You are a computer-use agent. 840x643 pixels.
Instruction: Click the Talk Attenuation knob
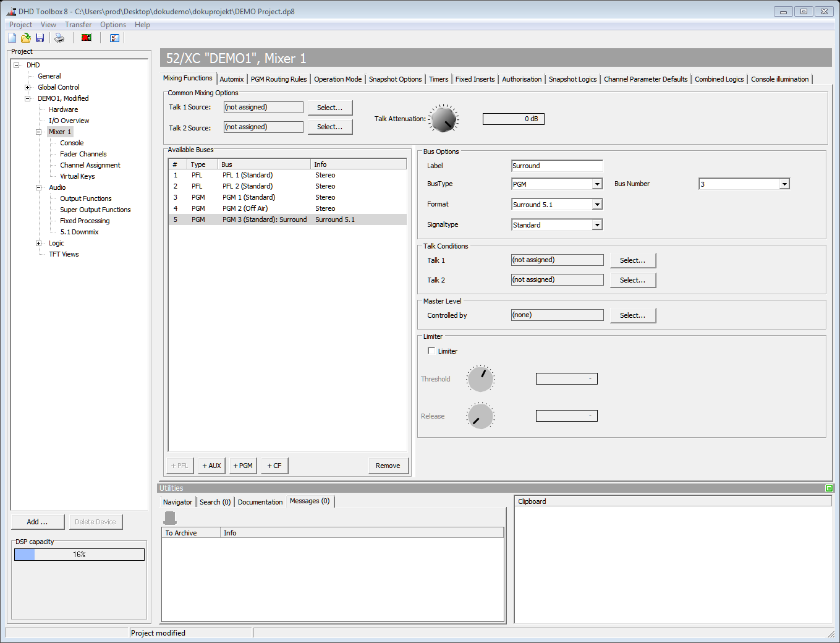click(443, 119)
